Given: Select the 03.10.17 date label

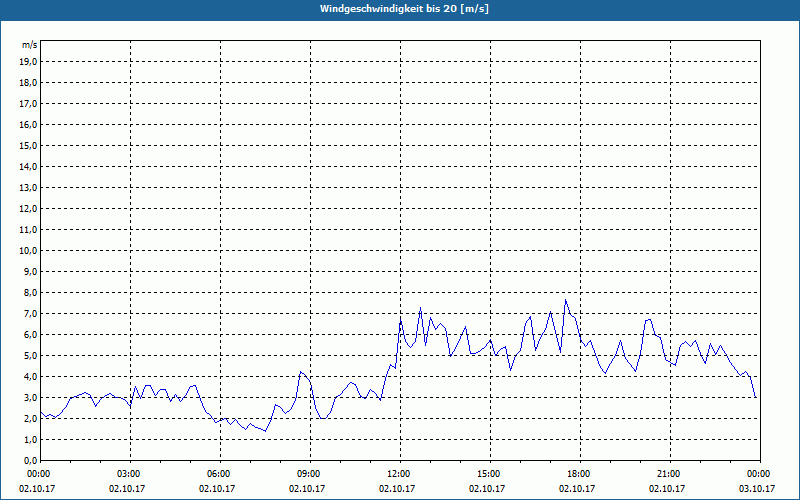Looking at the screenshot, I should [x=757, y=489].
